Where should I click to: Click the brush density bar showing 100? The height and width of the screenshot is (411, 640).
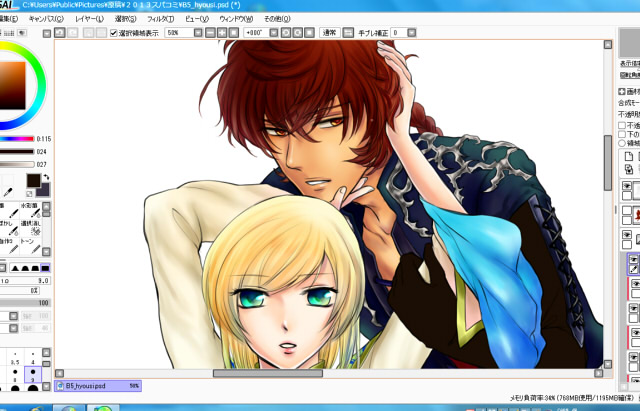(25, 303)
